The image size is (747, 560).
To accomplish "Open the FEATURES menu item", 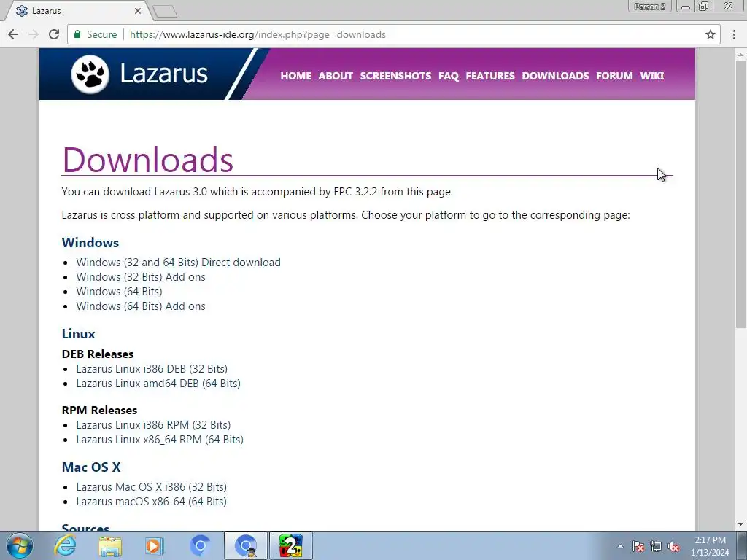I will (x=490, y=76).
